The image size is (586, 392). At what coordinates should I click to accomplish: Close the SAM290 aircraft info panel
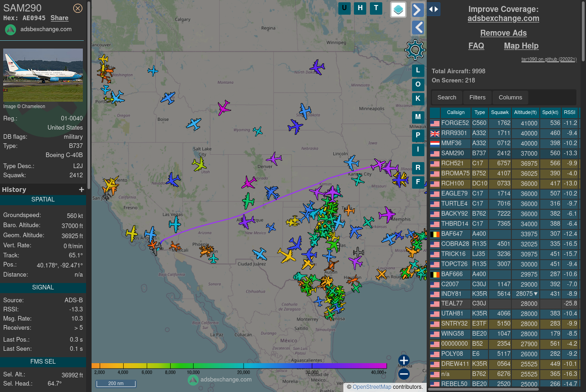[x=78, y=8]
